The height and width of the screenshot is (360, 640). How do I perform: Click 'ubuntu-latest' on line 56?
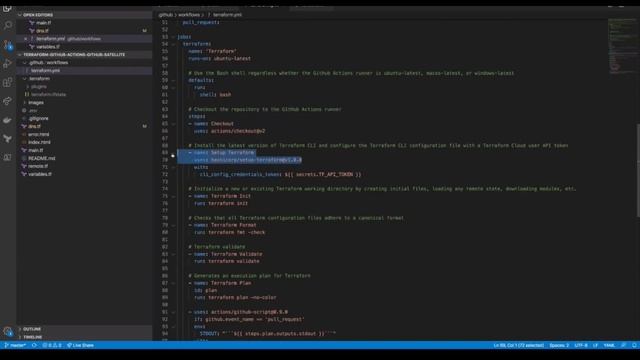[x=232, y=58]
